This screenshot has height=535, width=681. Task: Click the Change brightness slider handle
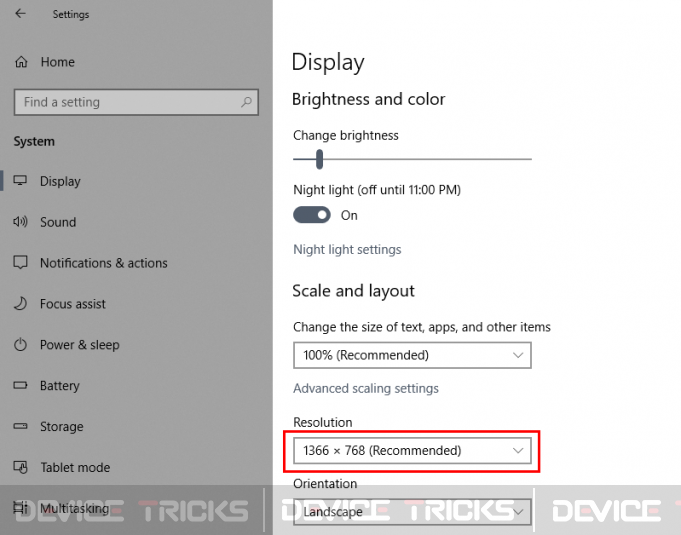coord(319,159)
